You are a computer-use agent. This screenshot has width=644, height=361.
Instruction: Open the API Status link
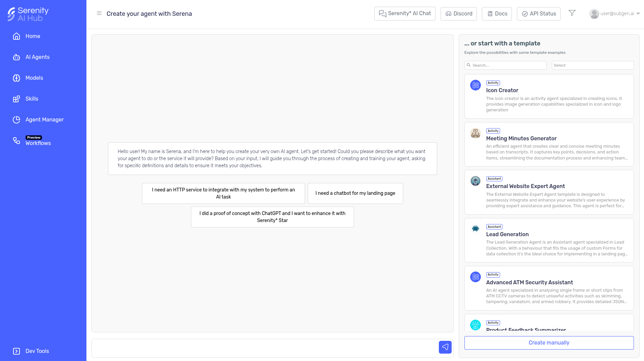pyautogui.click(x=538, y=14)
